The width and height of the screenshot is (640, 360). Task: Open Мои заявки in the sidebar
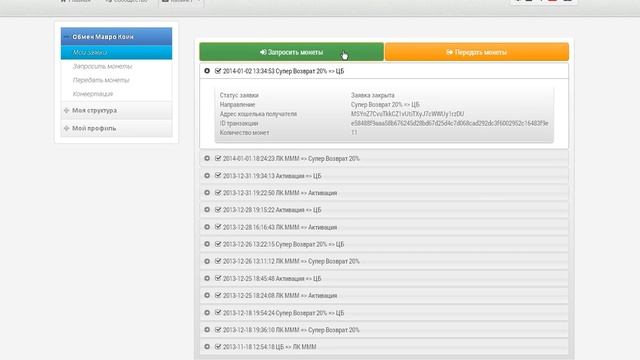[116, 52]
